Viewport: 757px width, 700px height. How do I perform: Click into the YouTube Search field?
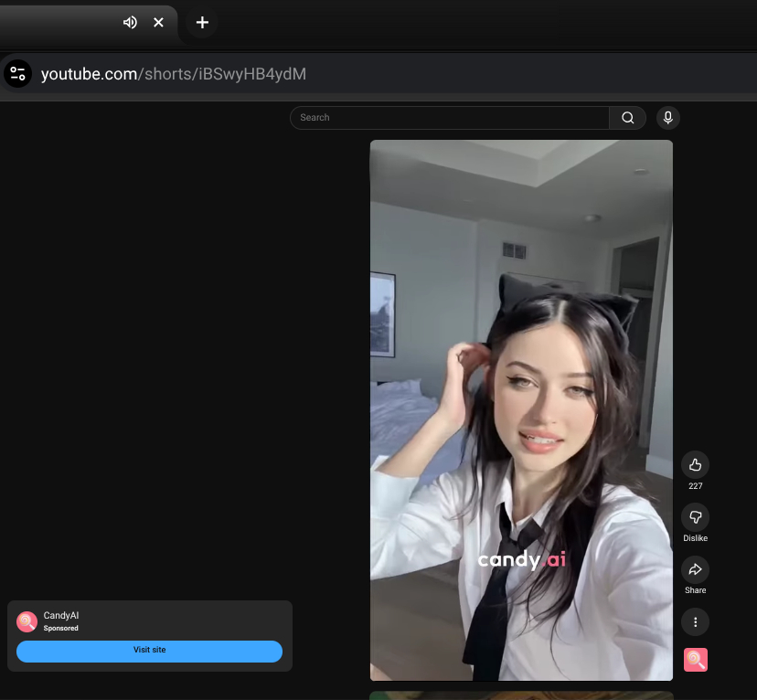(450, 118)
